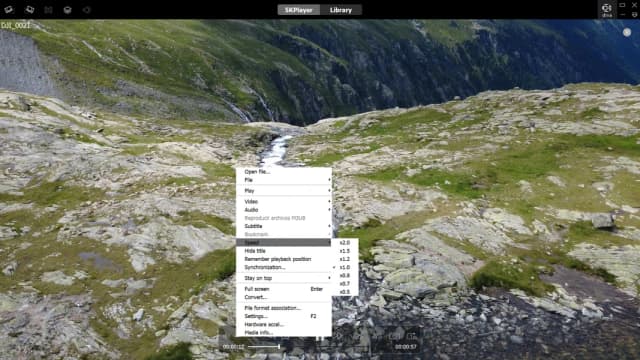Set playback speed to x0.5
Screen dimensions: 640x360
click(345, 292)
